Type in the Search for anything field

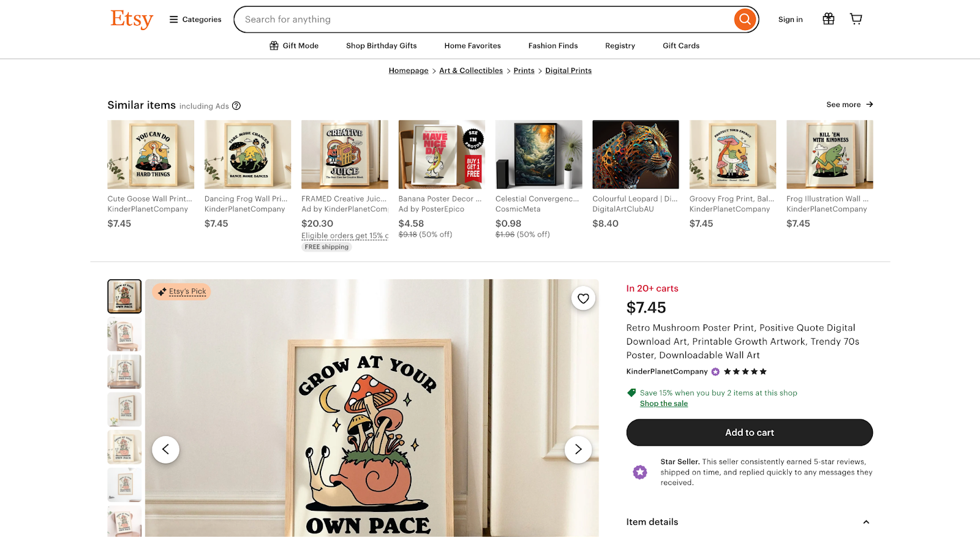point(484,20)
